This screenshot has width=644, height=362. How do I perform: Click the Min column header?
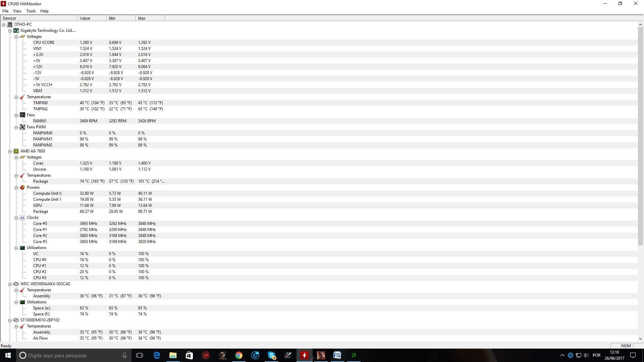click(121, 18)
